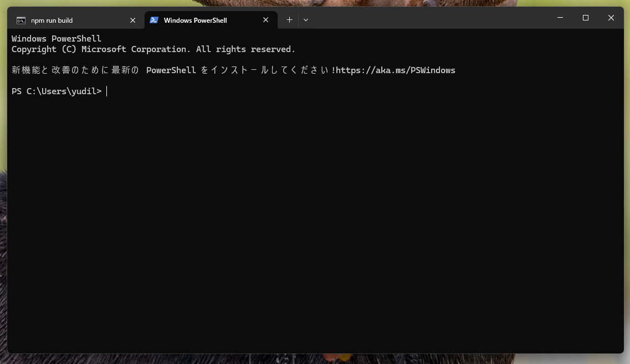Place cursor after the prompt's blinking caret
Viewport: 630px width, 364px height.
click(x=107, y=91)
